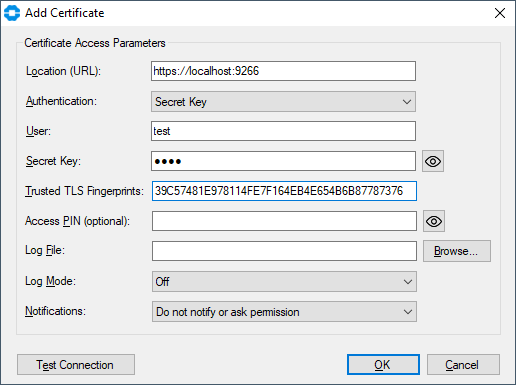Browse for a log file
This screenshot has height=385, width=516.
pyautogui.click(x=457, y=251)
